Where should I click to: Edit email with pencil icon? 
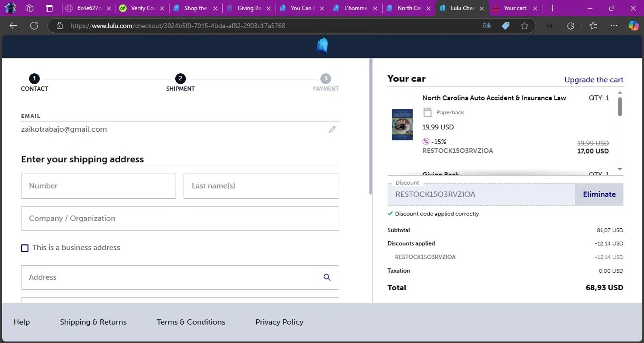point(332,129)
